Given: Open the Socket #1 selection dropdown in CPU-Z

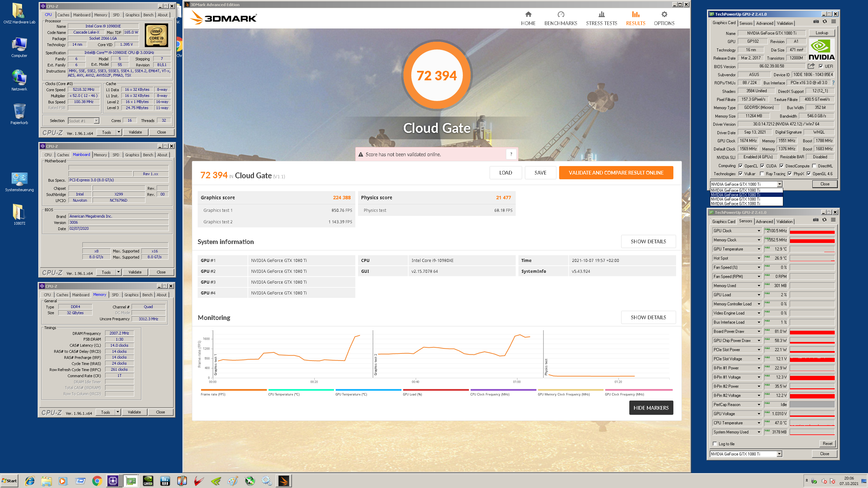Looking at the screenshot, I should 96,121.
